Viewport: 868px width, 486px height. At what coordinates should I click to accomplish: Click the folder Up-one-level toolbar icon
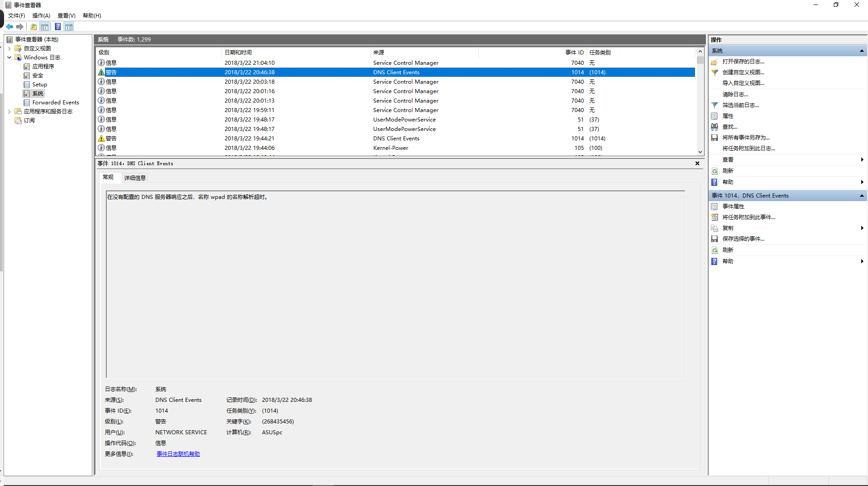[x=34, y=27]
